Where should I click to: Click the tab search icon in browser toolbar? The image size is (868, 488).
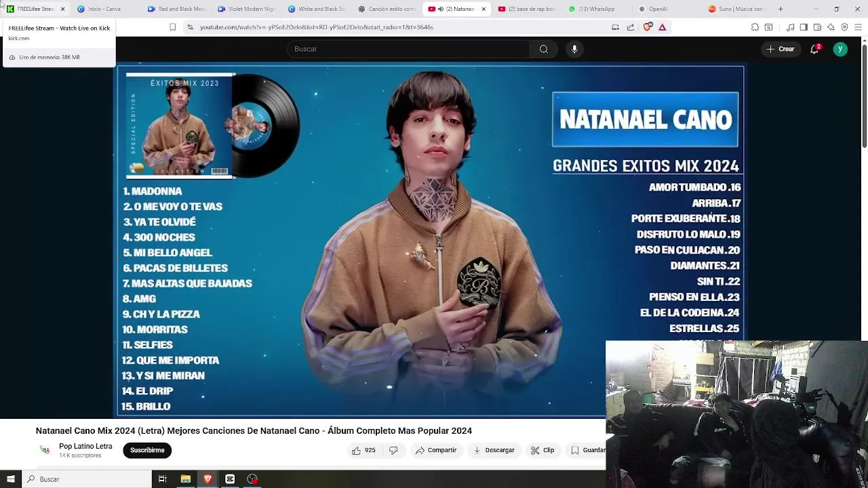(x=768, y=27)
